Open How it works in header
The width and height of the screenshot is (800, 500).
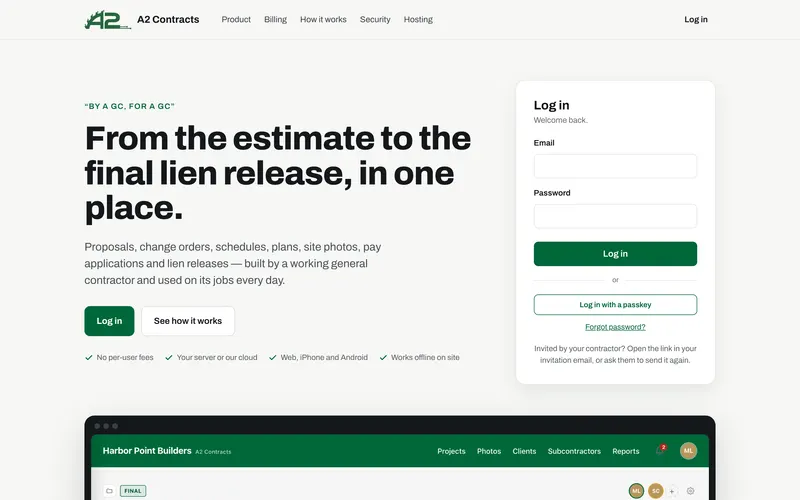pos(323,19)
